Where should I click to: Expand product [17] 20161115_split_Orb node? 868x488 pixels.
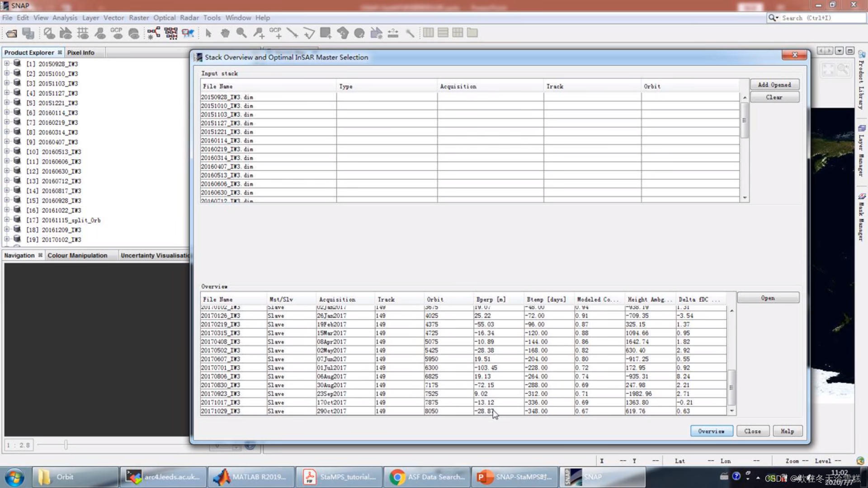point(7,220)
